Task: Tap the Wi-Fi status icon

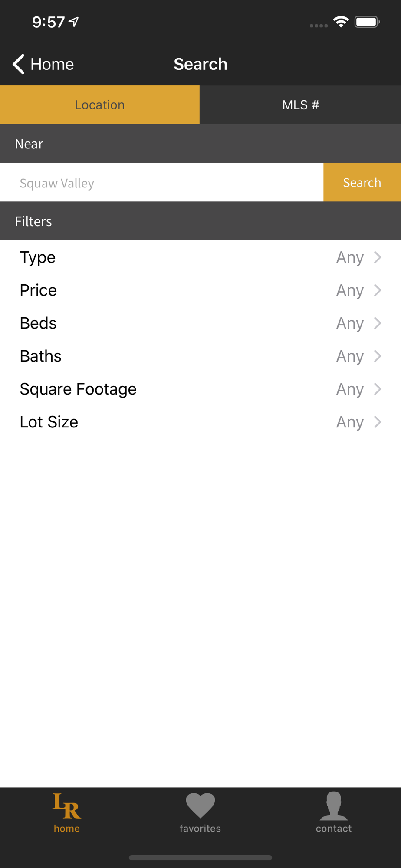Action: pos(341,22)
